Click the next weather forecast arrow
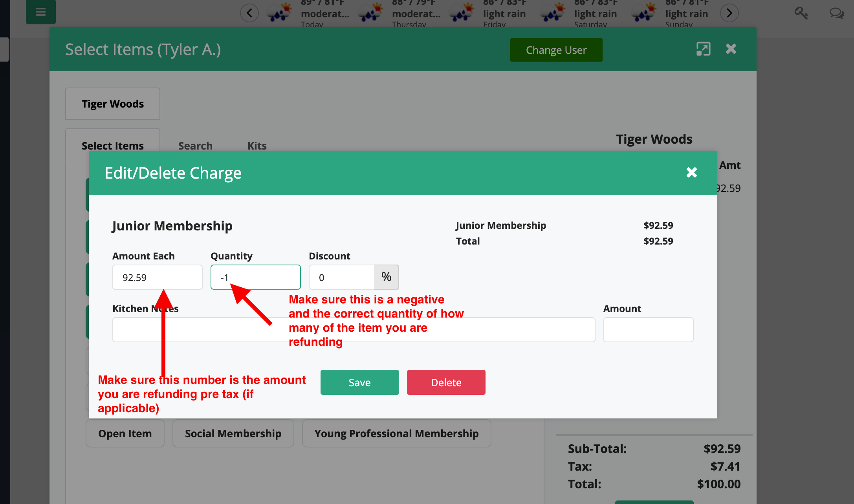Viewport: 854px width, 504px height. [x=729, y=13]
